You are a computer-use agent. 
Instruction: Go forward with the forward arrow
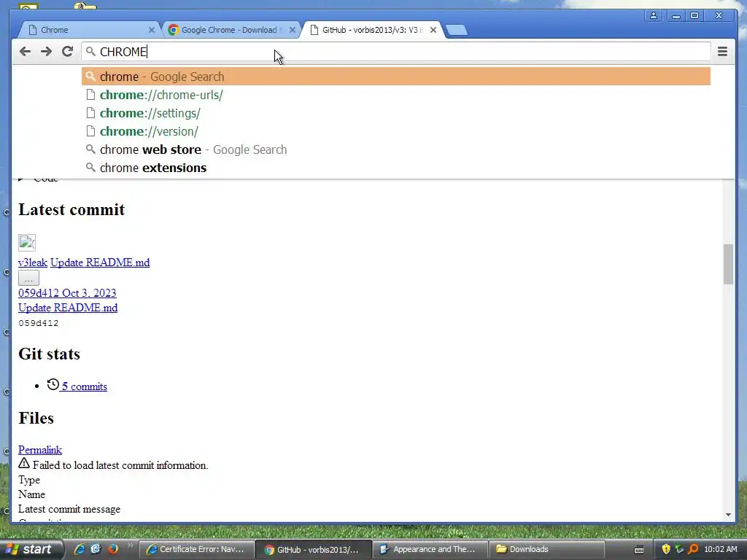pyautogui.click(x=46, y=52)
